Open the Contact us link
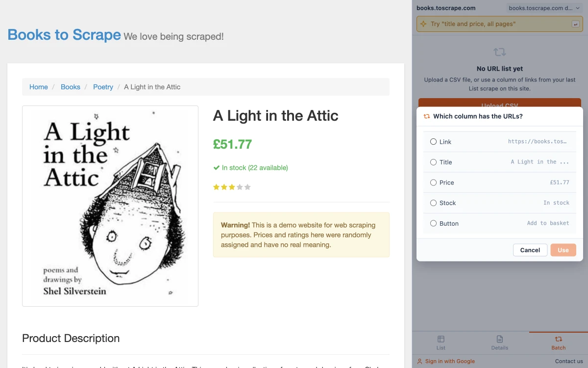588x368 pixels. coord(569,361)
